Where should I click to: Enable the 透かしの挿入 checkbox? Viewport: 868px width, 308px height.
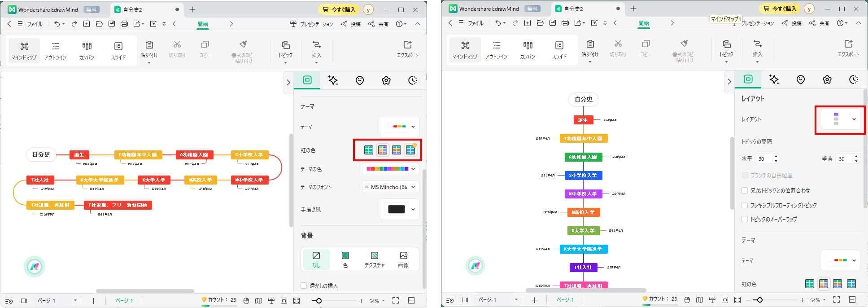[x=304, y=286]
